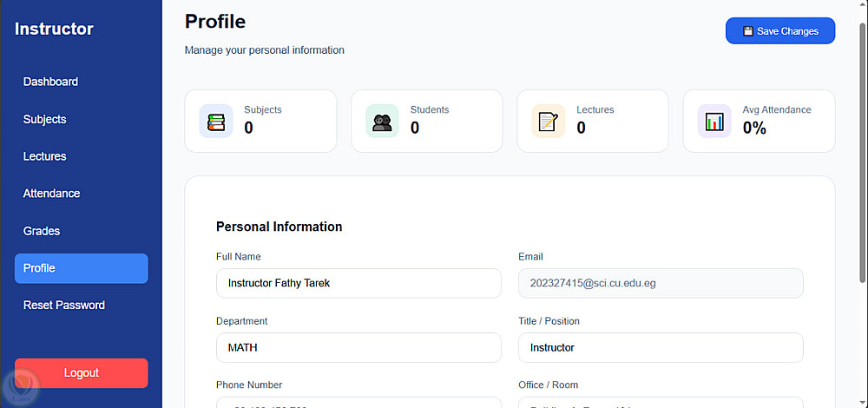Click the Lectures notepad icon
Viewport: 868px width, 408px height.
(549, 122)
